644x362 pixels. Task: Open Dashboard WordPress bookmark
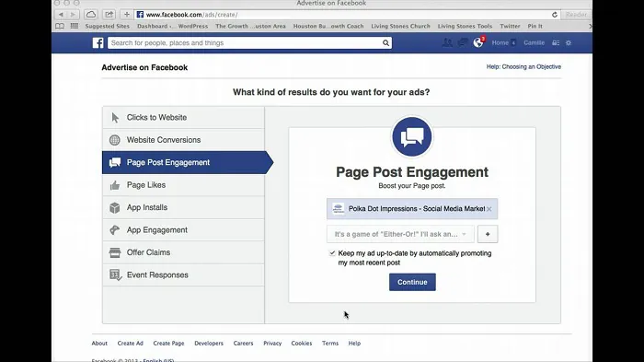(x=173, y=26)
